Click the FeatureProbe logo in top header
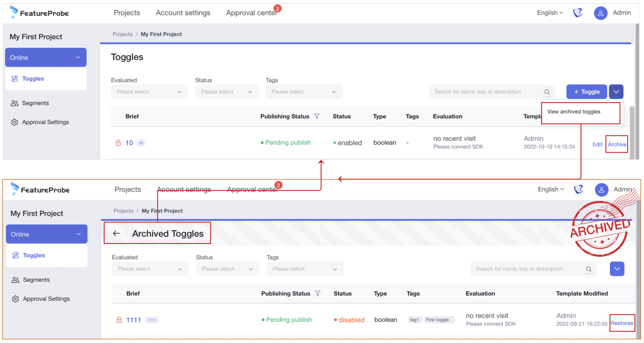 [x=39, y=13]
